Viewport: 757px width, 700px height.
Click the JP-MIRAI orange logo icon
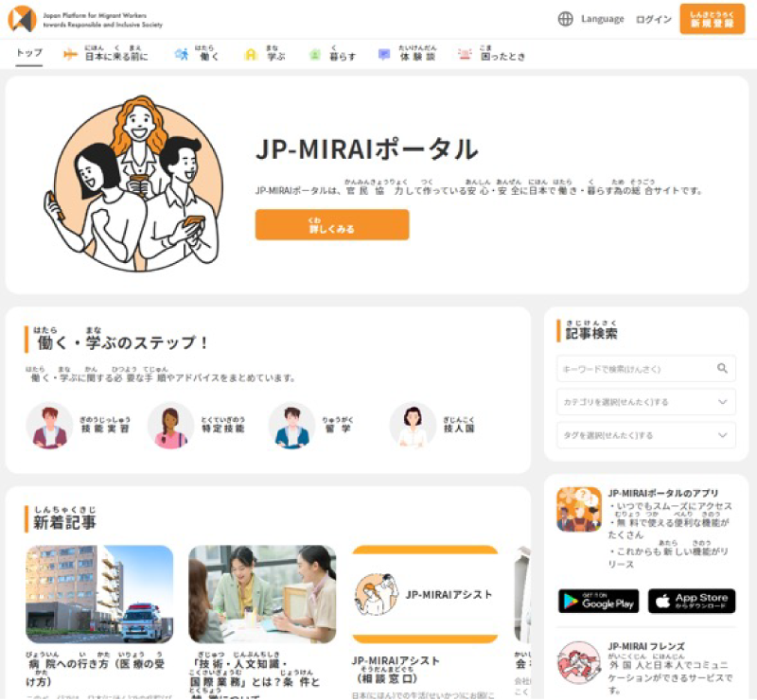pyautogui.click(x=22, y=19)
